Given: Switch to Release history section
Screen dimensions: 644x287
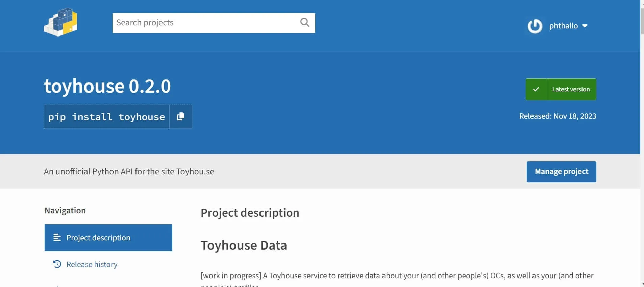Looking at the screenshot, I should pos(92,264).
